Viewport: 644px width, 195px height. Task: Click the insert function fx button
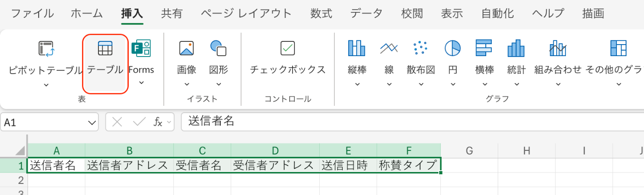[x=158, y=122]
